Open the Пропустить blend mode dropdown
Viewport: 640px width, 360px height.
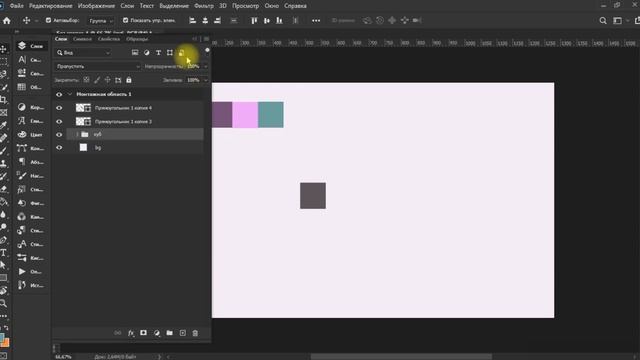click(x=98, y=66)
